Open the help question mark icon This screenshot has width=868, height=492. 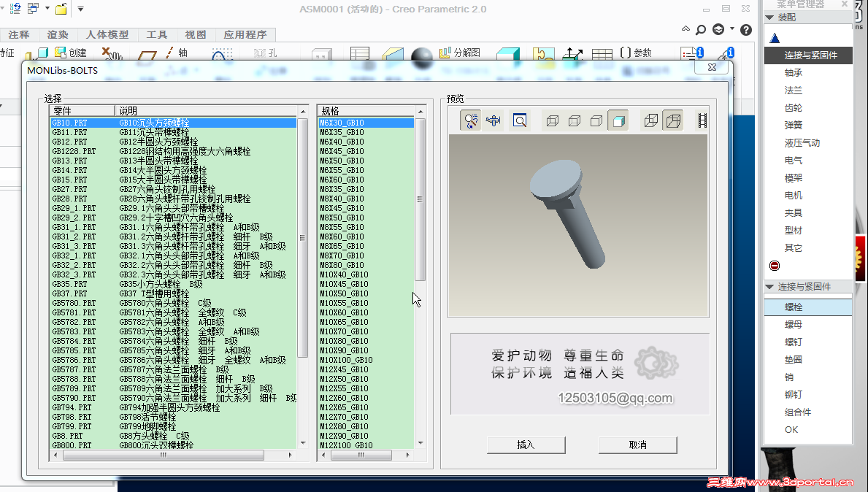746,30
